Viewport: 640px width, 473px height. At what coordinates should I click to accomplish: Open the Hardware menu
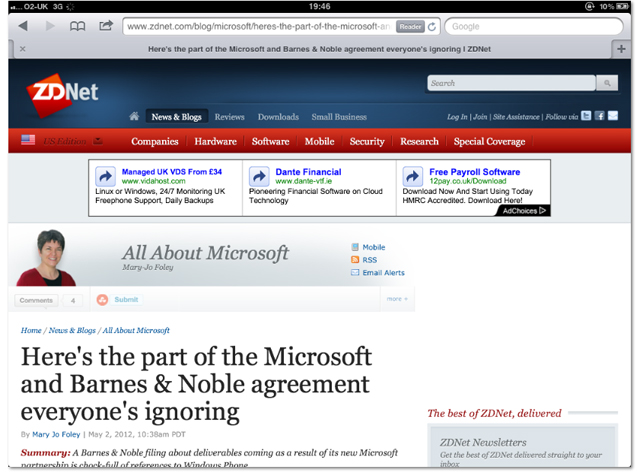(x=216, y=142)
